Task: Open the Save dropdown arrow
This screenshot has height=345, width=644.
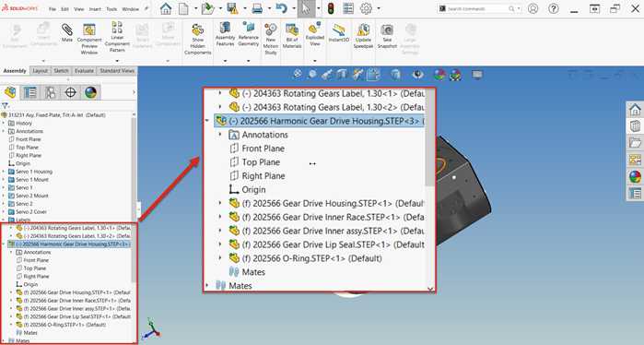Action: click(245, 8)
